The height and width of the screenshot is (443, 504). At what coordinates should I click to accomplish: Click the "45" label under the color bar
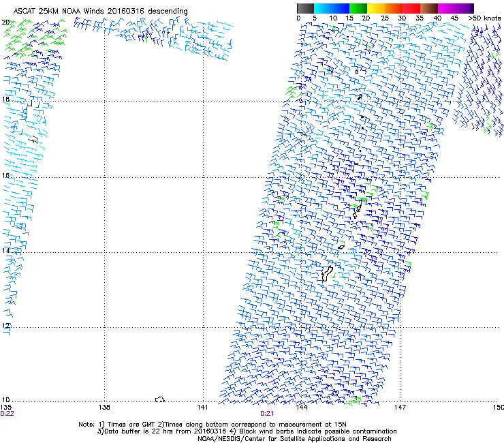[x=454, y=18]
